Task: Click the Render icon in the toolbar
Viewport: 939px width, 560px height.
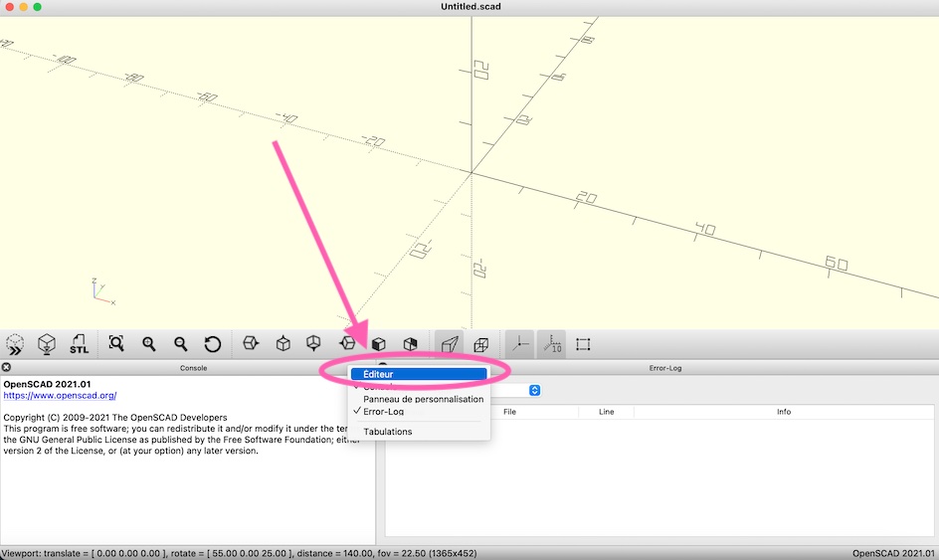Action: coord(47,344)
